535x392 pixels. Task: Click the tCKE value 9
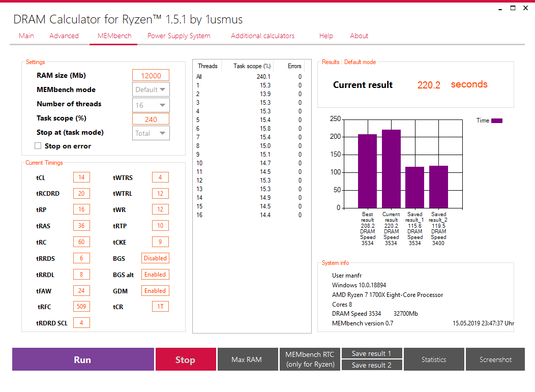[160, 242]
